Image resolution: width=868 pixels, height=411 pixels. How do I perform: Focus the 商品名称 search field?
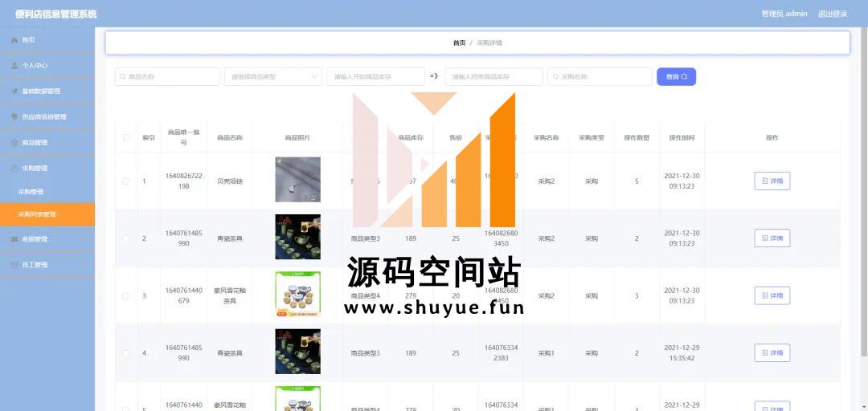tap(167, 77)
